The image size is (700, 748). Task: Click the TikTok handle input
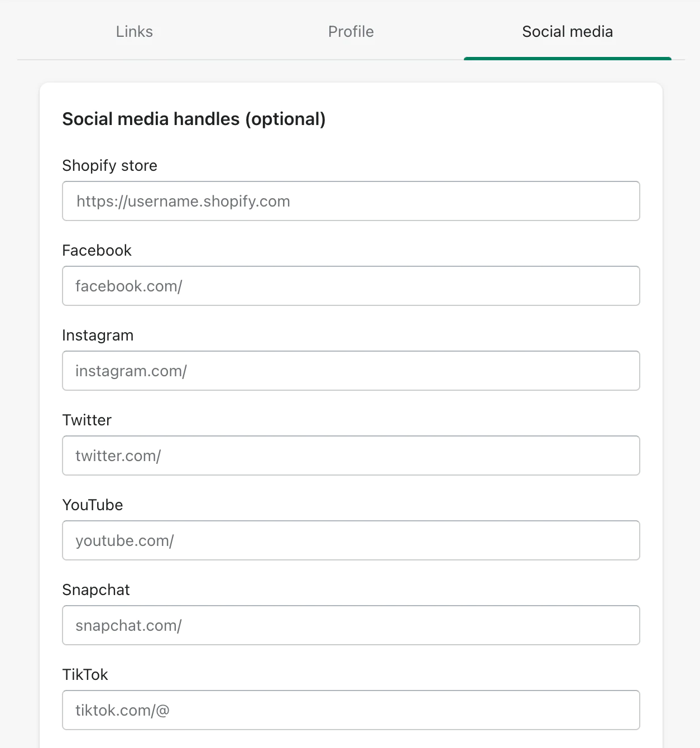click(351, 710)
